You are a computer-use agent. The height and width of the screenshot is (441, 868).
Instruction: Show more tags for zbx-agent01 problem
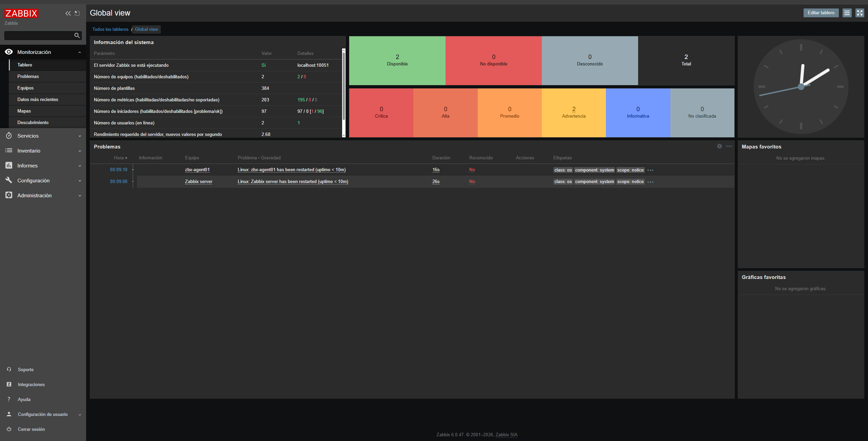pos(650,170)
